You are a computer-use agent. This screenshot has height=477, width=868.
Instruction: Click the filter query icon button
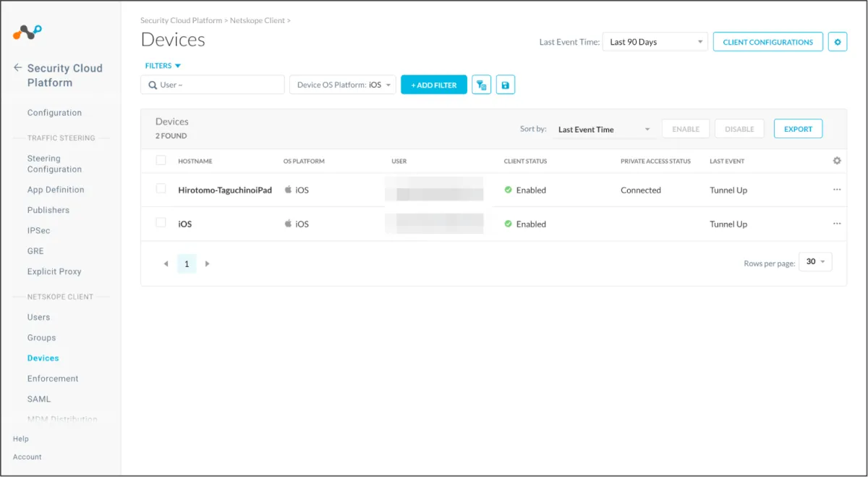point(481,85)
